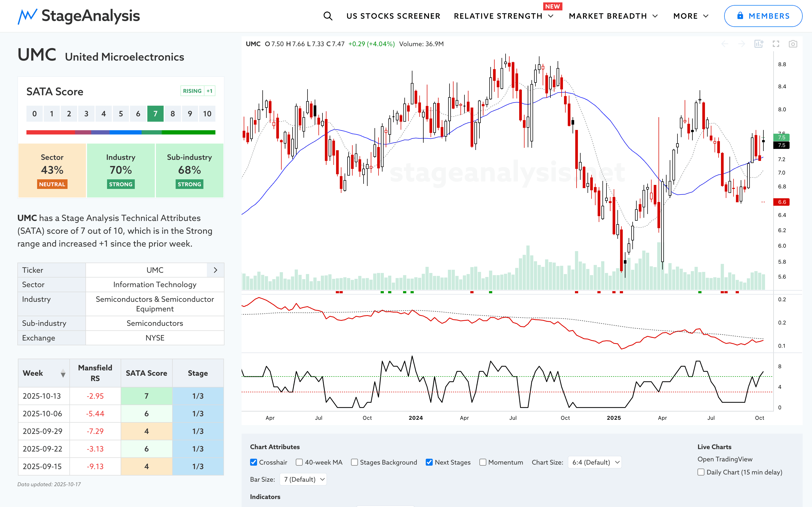Enable the 40-week MA checkbox
812x507 pixels.
coord(299,462)
